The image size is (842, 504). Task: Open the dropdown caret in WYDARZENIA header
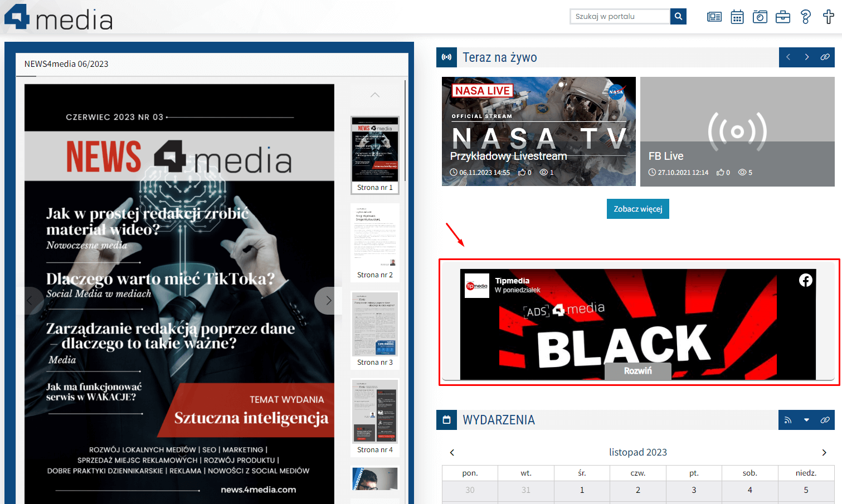point(806,420)
